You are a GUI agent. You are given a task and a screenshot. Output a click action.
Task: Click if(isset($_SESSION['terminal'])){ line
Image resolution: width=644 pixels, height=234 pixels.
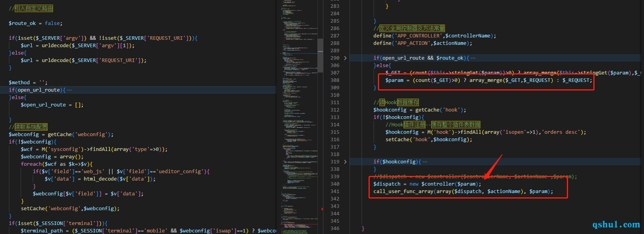click(58, 223)
